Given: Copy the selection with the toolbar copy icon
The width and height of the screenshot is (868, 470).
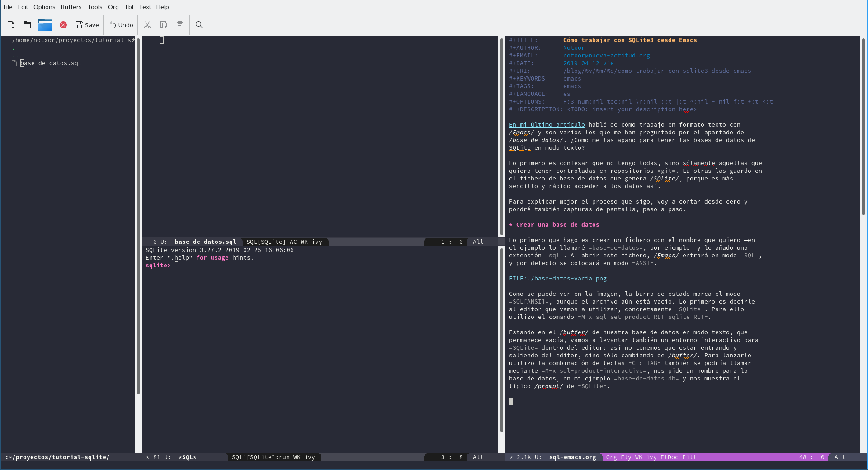Looking at the screenshot, I should [x=164, y=25].
